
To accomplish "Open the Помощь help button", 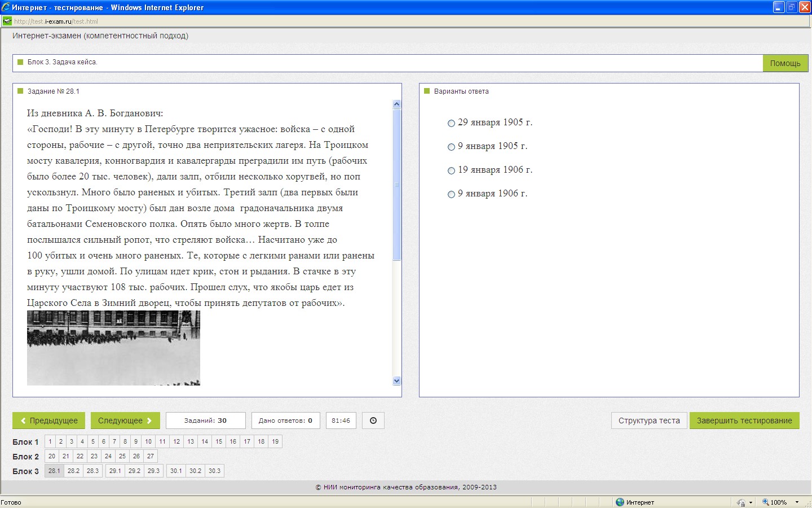I will point(785,63).
